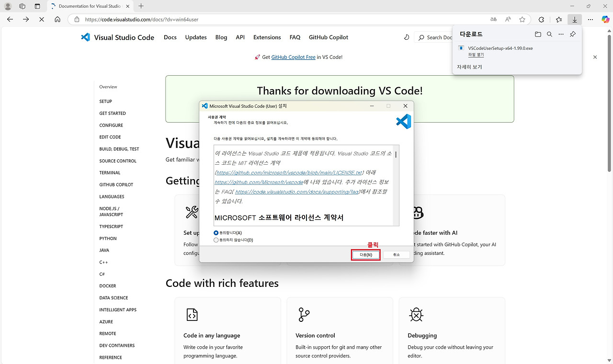Pin the downloads popup panel
Screen dimensions: 613x364
pos(572,34)
